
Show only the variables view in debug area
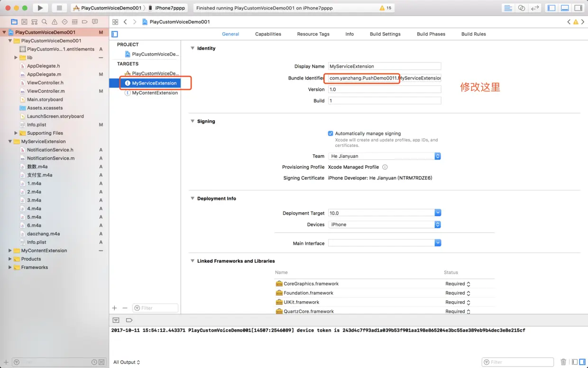tap(575, 362)
